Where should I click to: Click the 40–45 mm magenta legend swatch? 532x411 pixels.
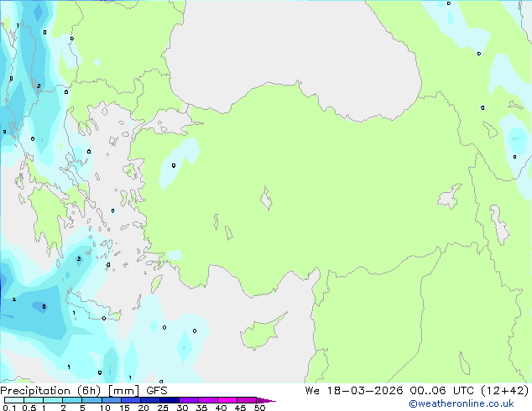227,400
